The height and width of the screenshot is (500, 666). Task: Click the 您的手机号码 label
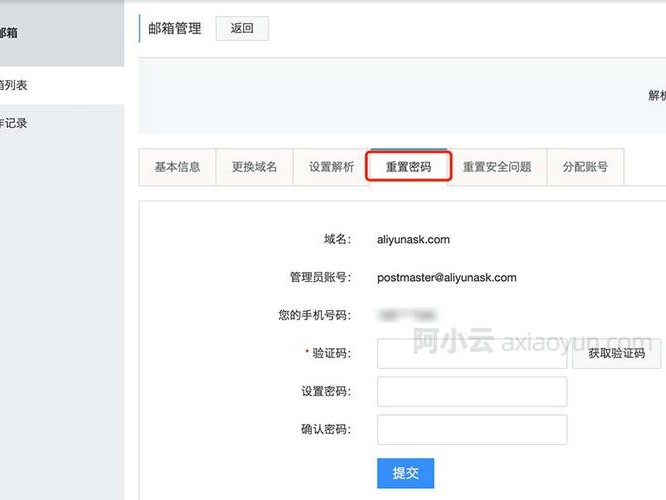pyautogui.click(x=315, y=315)
